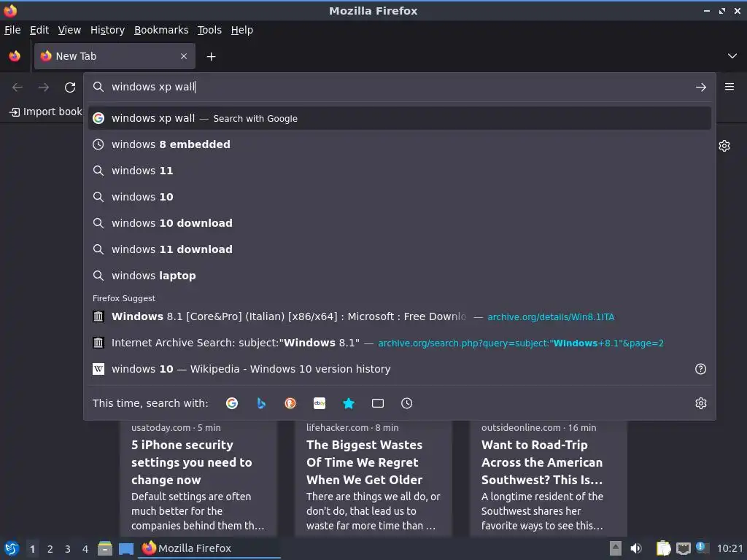Click the notification update tray icon

pyautogui.click(x=701, y=547)
